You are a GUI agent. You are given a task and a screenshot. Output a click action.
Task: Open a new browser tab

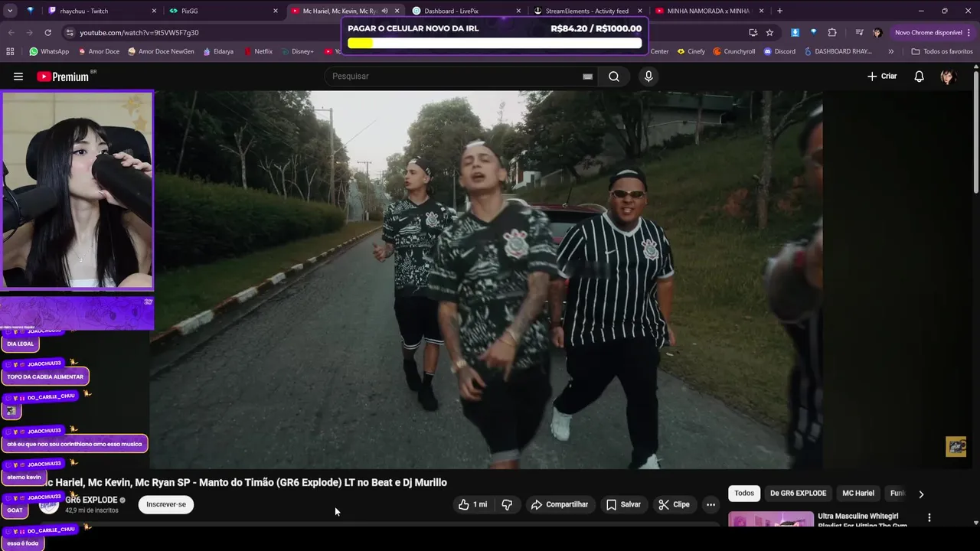(779, 11)
